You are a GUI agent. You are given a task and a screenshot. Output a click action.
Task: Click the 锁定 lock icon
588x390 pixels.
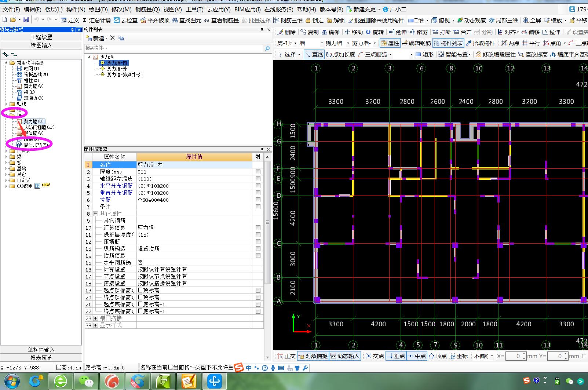coord(314,20)
